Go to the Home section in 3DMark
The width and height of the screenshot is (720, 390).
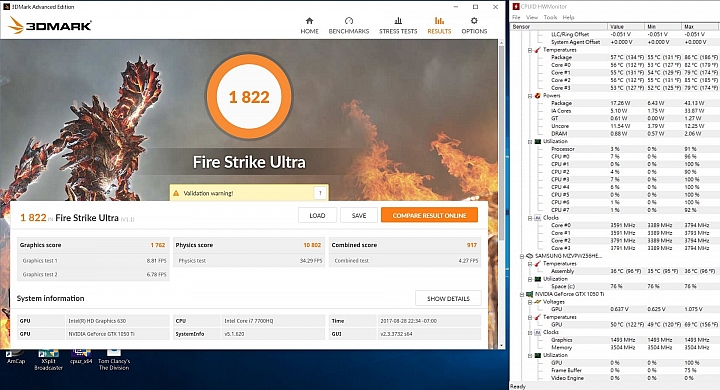309,25
